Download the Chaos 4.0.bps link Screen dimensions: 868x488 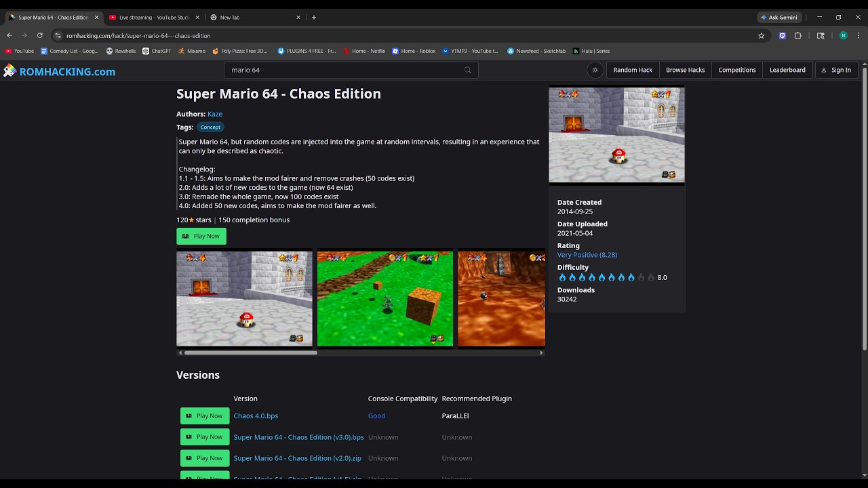256,416
